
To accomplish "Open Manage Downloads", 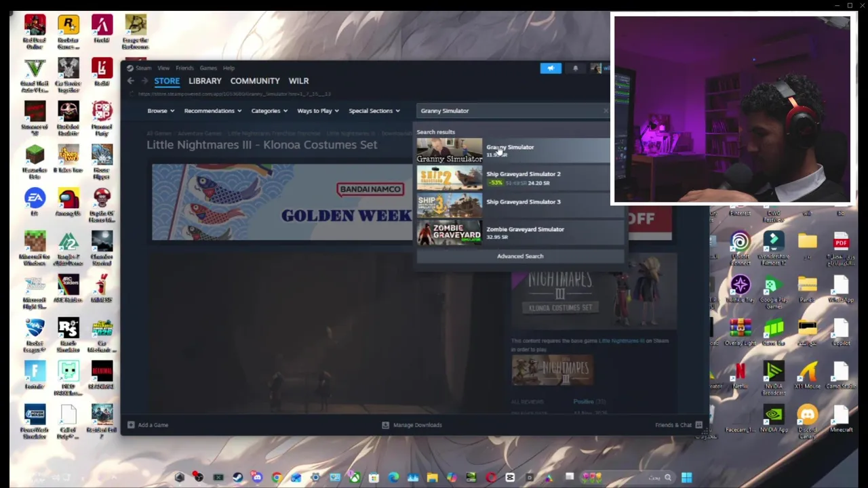I will click(412, 425).
